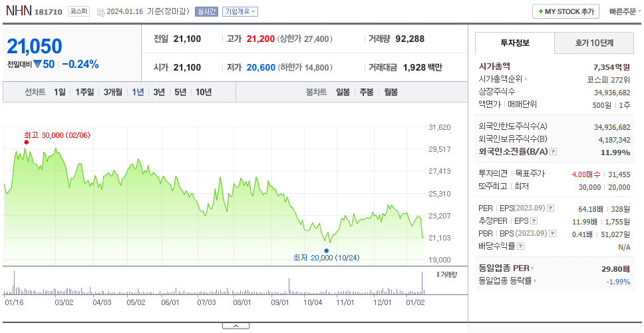644x333 pixels.
Task: Click the 03/02 date on chart axis
Action: (64, 302)
